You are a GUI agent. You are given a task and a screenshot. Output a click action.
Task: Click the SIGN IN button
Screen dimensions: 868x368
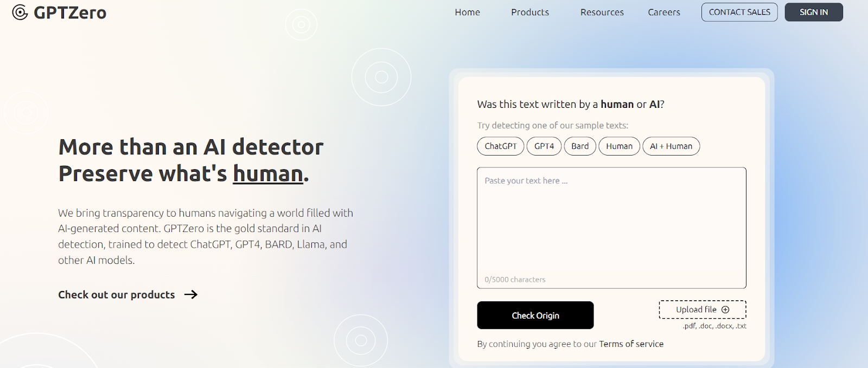814,12
